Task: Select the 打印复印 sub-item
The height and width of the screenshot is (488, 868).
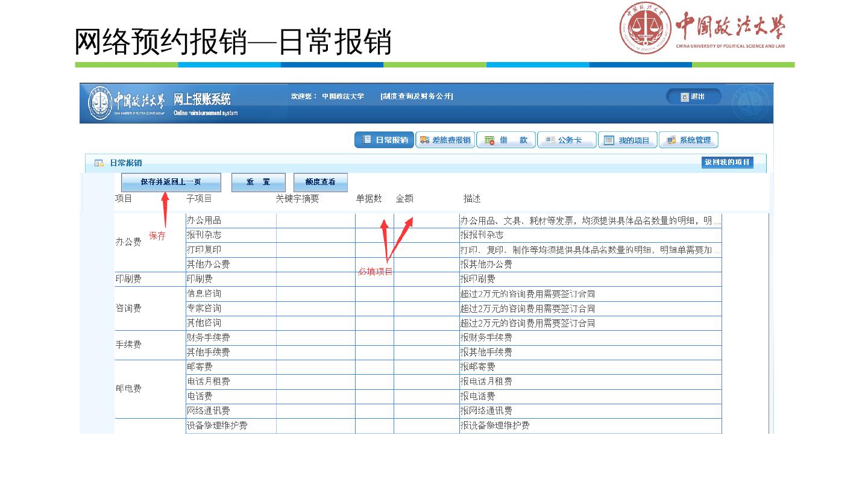Action: (204, 249)
